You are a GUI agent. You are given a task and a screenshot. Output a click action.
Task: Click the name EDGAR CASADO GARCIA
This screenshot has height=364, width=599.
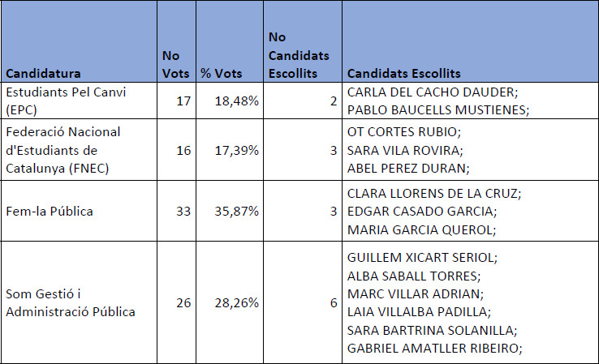click(x=422, y=212)
